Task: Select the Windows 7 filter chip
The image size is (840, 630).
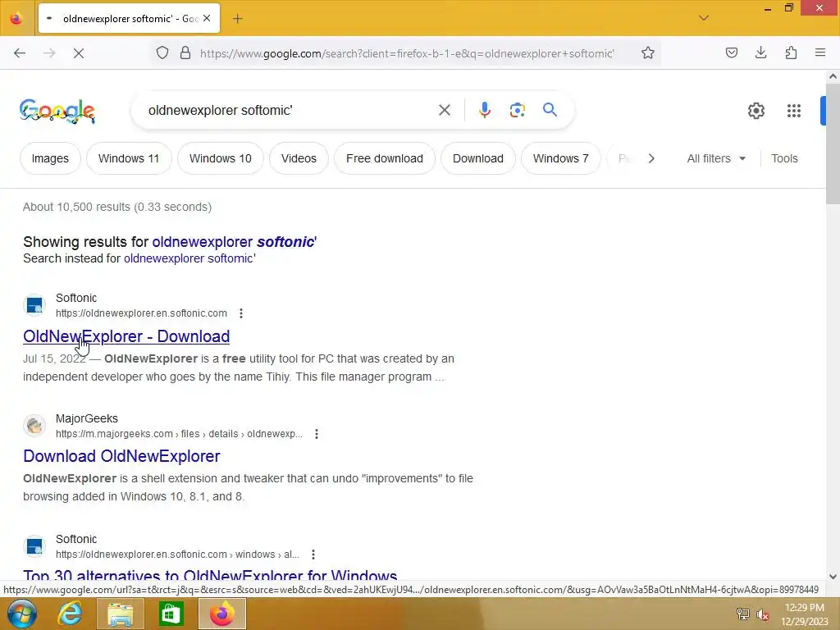Action: pos(560,158)
